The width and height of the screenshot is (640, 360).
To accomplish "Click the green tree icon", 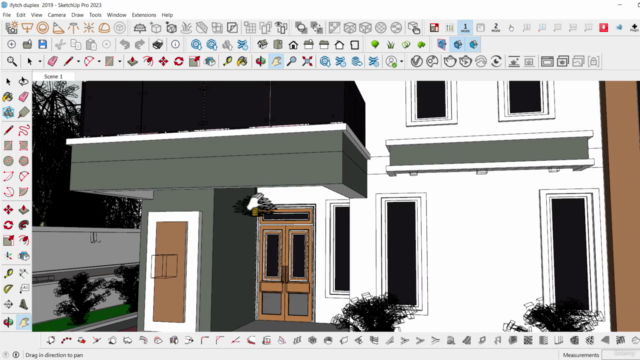I will (x=375, y=44).
